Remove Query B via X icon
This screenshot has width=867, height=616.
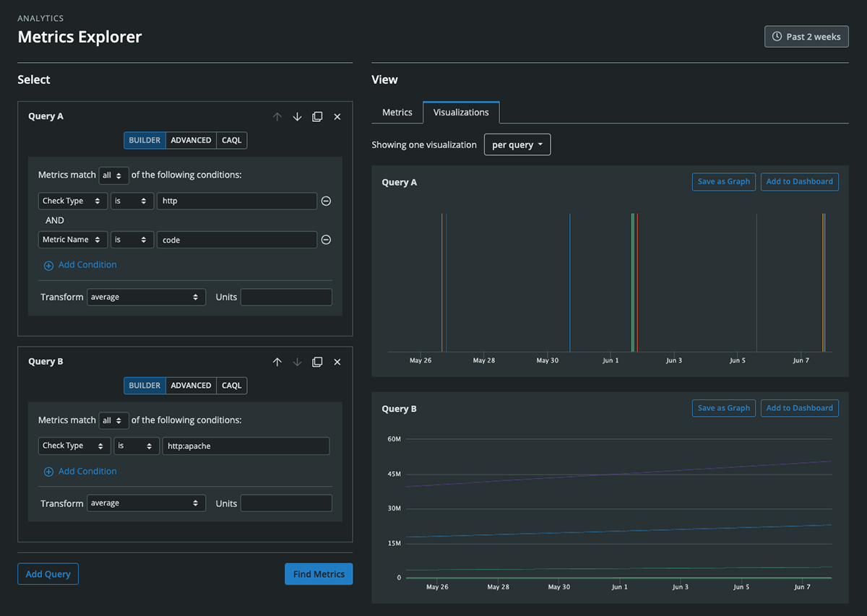pyautogui.click(x=337, y=362)
